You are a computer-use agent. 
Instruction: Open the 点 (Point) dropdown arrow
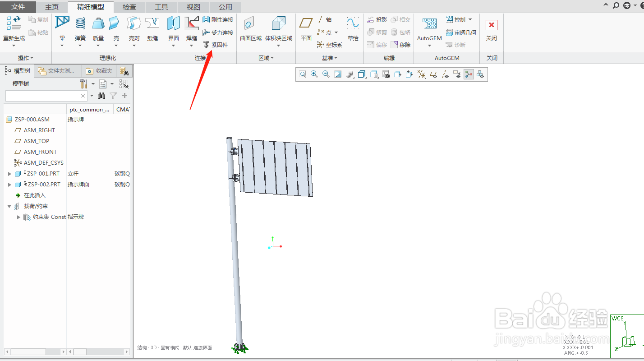click(336, 32)
